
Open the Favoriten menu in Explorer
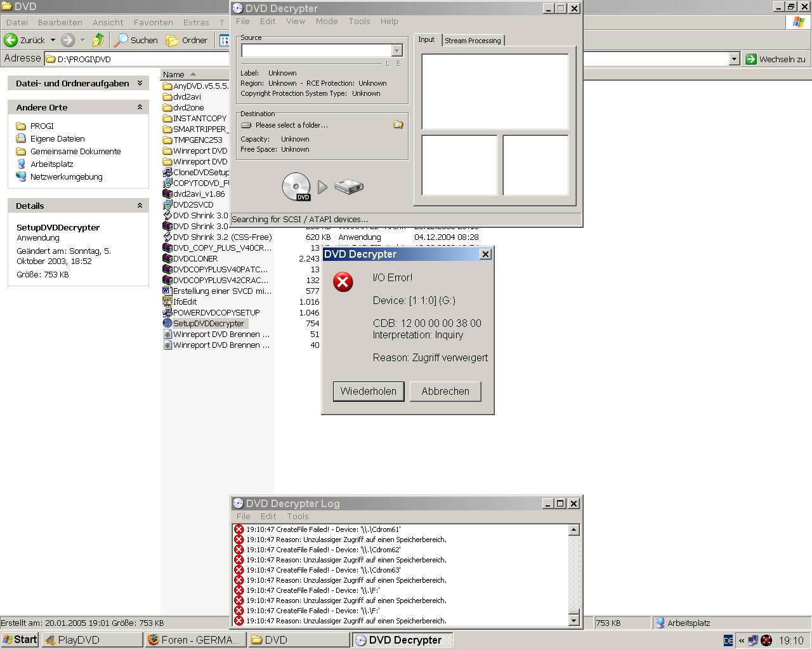153,22
